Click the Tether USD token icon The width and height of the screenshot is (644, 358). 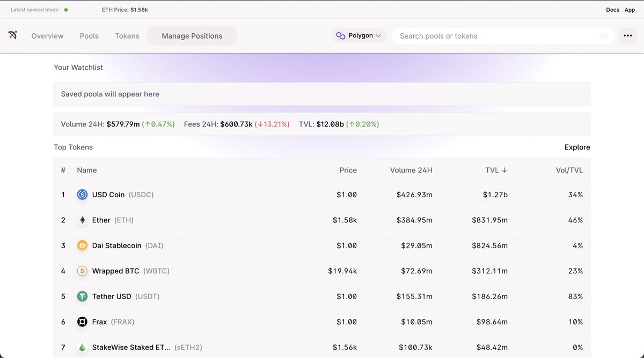click(x=82, y=296)
